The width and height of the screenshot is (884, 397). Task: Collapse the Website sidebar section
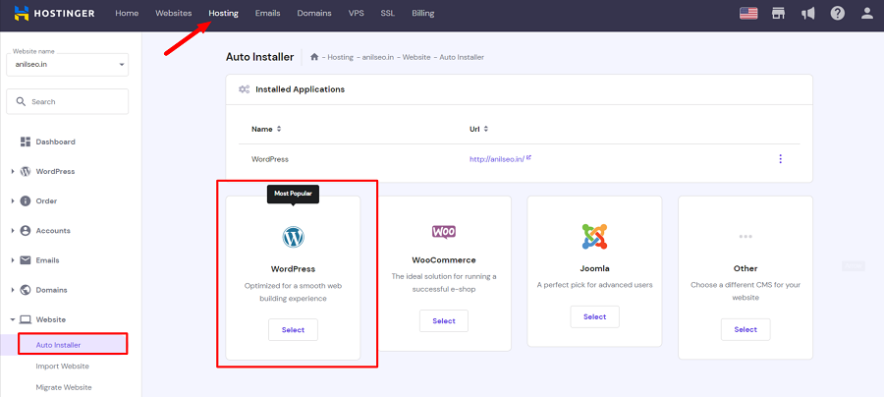point(12,320)
